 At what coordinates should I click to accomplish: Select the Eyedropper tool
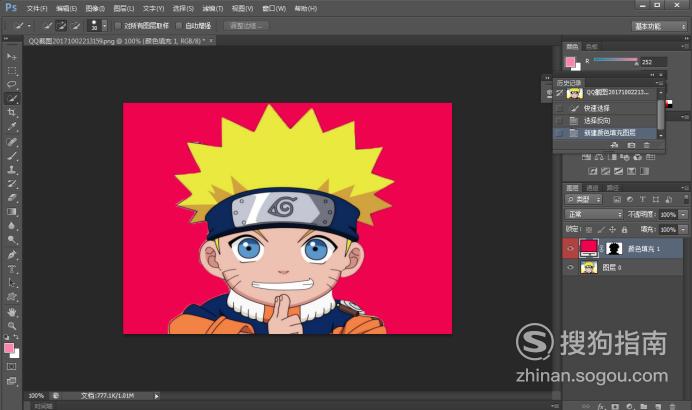tap(11, 127)
